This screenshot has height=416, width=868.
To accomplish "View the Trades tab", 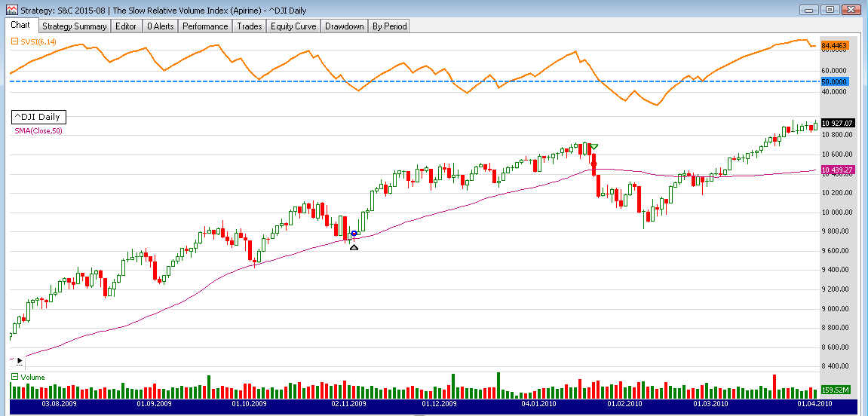I will coord(249,26).
